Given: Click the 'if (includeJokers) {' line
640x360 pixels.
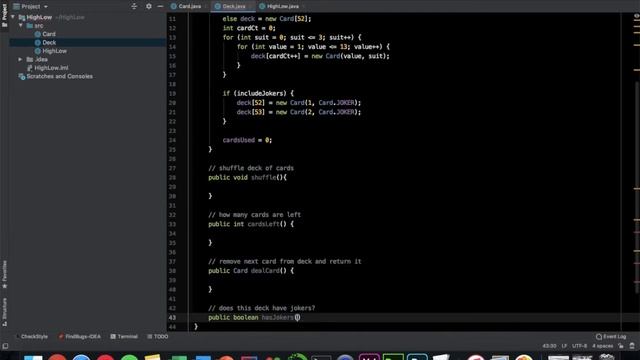Looking at the screenshot, I should pos(258,93).
